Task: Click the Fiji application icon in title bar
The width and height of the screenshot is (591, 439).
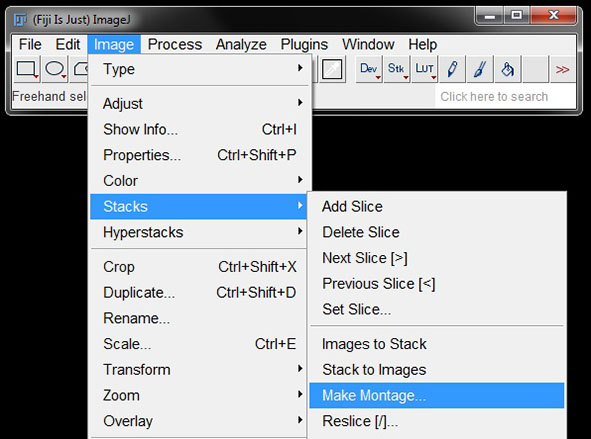Action: [20, 19]
